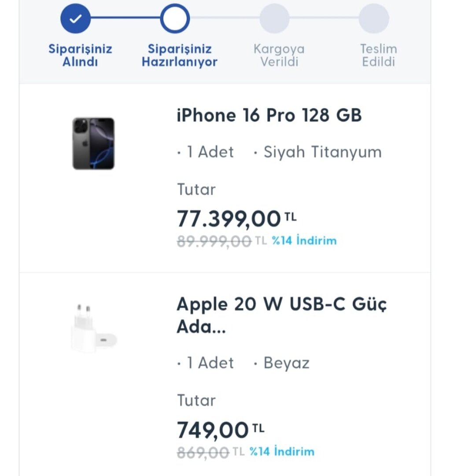The height and width of the screenshot is (476, 450).
Task: Open the Apple 20 W USB-C Güç title
Action: tap(281, 315)
